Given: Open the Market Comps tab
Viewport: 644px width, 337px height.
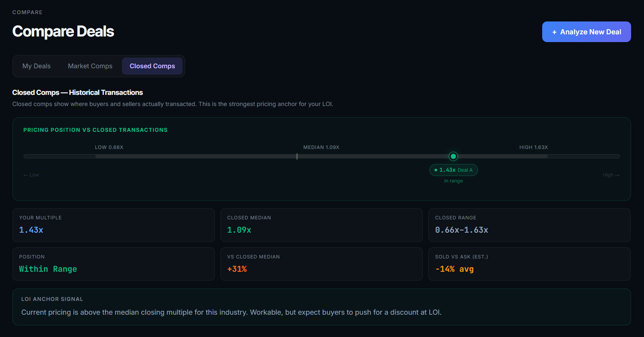Looking at the screenshot, I should pyautogui.click(x=90, y=66).
